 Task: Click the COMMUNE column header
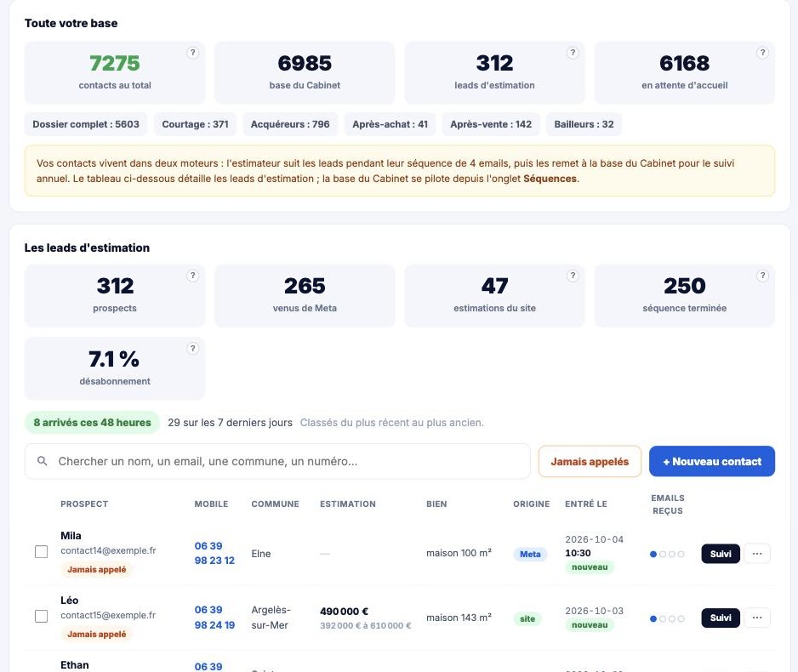point(275,504)
